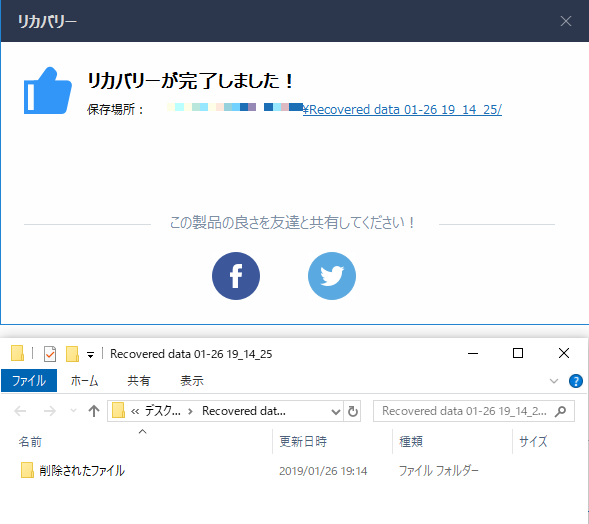
Task: Sort by サイズ column header
Action: [x=533, y=441]
